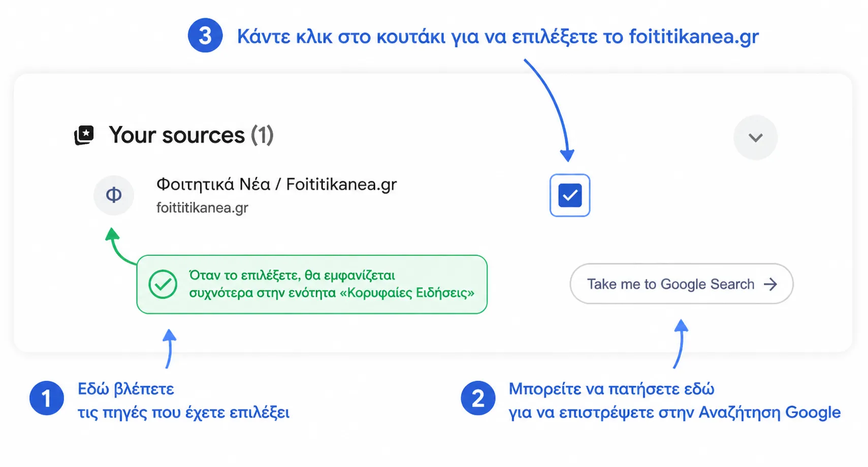868x467 pixels.
Task: Click the green checkmark circle icon
Action: click(x=163, y=284)
